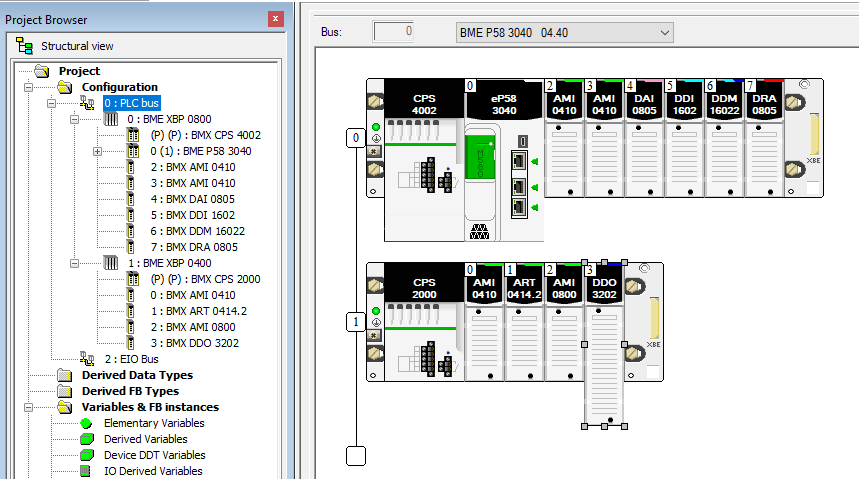859x479 pixels.
Task: Close the Project Browser panel
Action: [275, 19]
